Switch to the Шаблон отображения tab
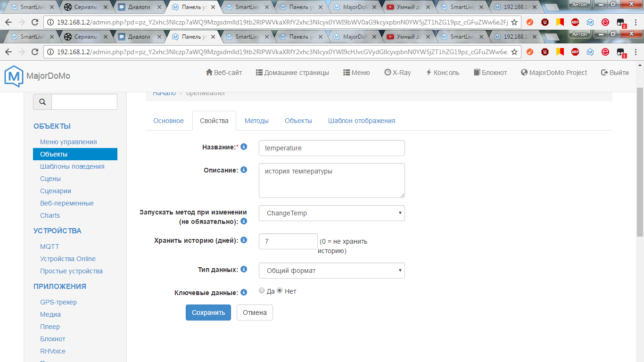Image resolution: width=644 pixels, height=362 pixels. coord(362,121)
